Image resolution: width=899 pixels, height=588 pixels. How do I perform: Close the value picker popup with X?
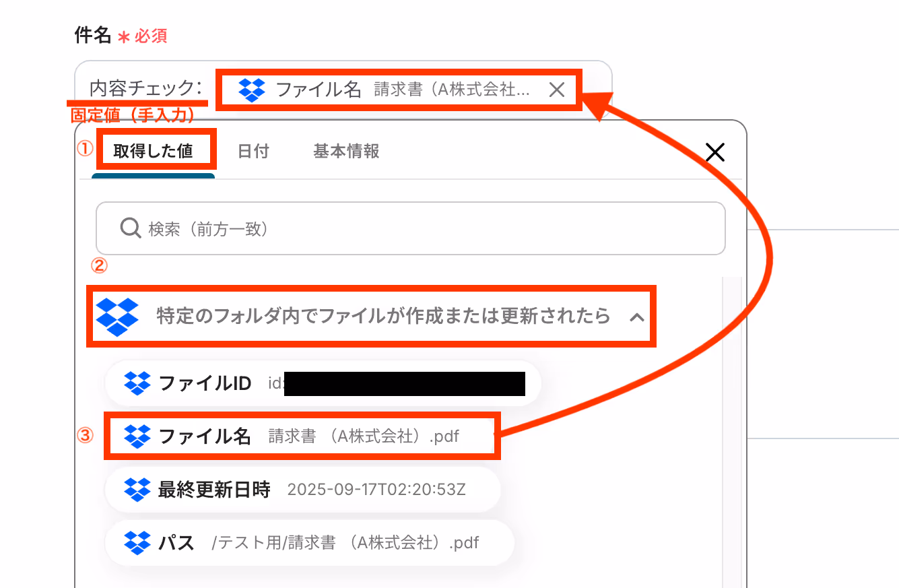[714, 152]
